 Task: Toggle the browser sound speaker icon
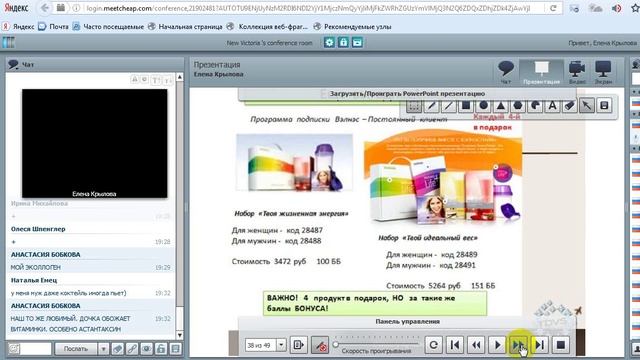coord(616,8)
